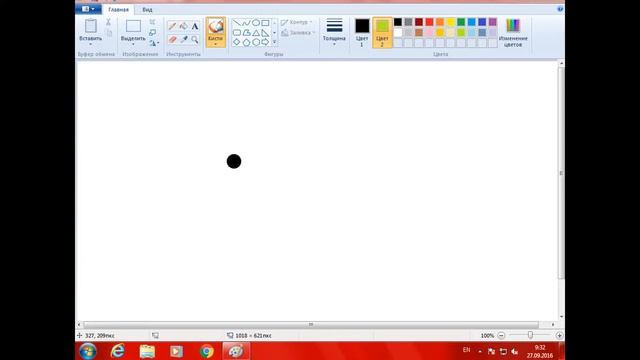Launch Internet Explorer from taskbar
The height and width of the screenshot is (360, 640).
click(118, 351)
